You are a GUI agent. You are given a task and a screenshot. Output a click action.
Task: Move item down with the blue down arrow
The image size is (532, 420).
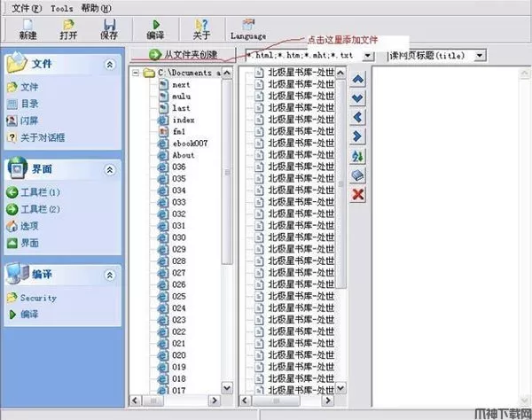pos(358,97)
